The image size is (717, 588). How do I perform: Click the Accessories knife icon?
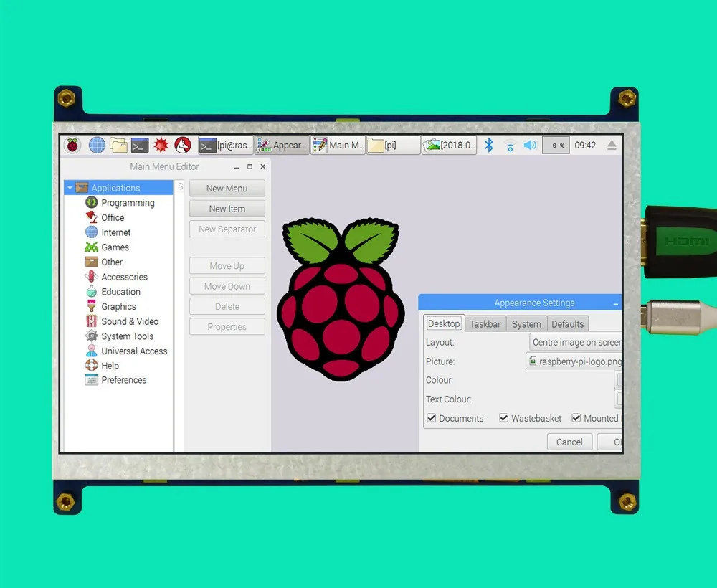(x=92, y=276)
